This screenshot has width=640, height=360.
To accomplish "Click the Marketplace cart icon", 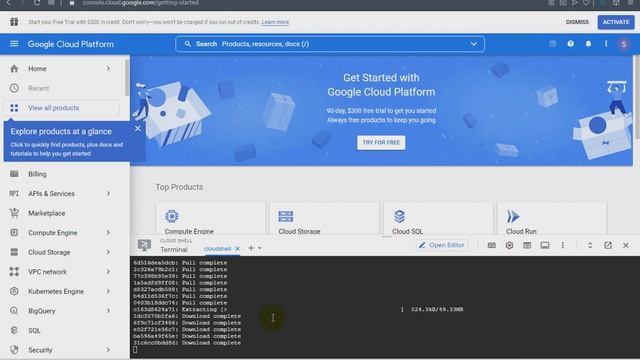I will coord(14,213).
